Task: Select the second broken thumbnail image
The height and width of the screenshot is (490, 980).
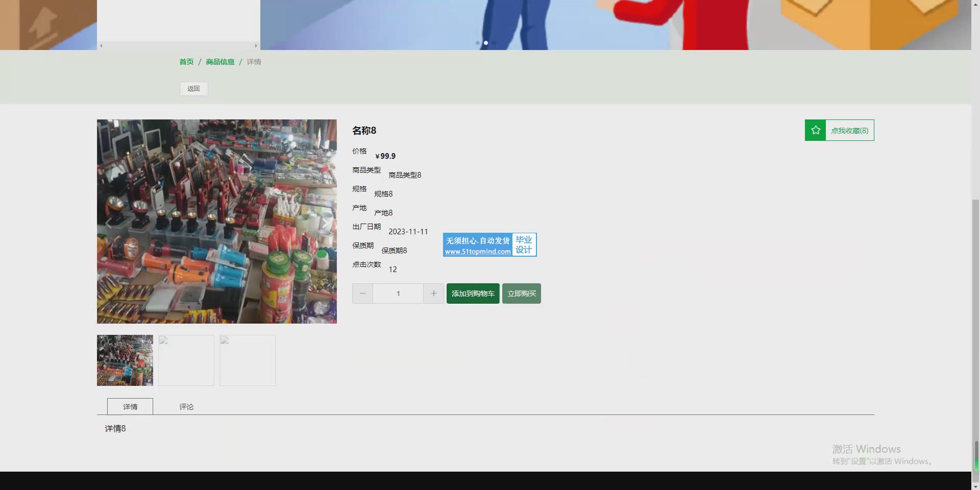Action: tap(186, 360)
